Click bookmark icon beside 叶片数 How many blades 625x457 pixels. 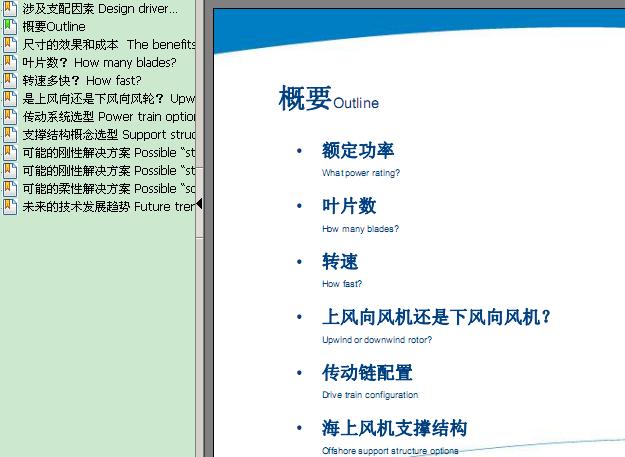click(x=10, y=63)
